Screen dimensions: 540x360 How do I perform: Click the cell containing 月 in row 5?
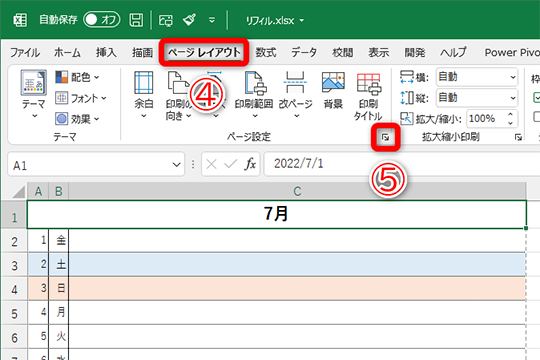pyautogui.click(x=59, y=312)
